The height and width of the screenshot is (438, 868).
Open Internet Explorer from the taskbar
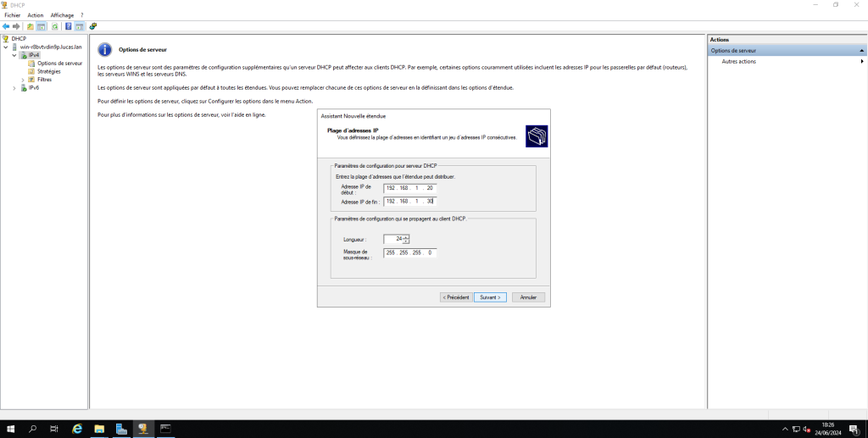click(77, 429)
